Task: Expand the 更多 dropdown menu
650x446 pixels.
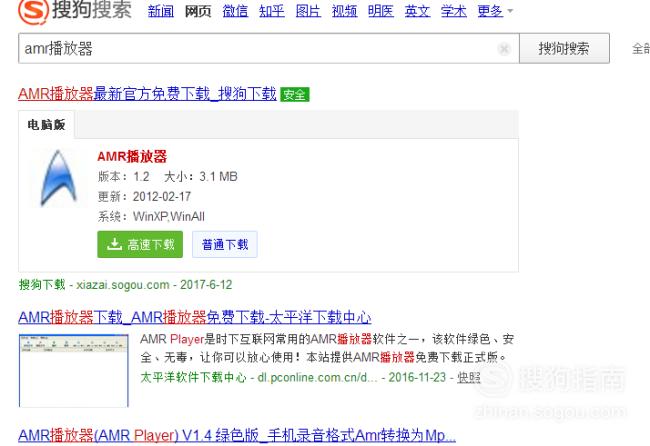Action: [x=495, y=11]
